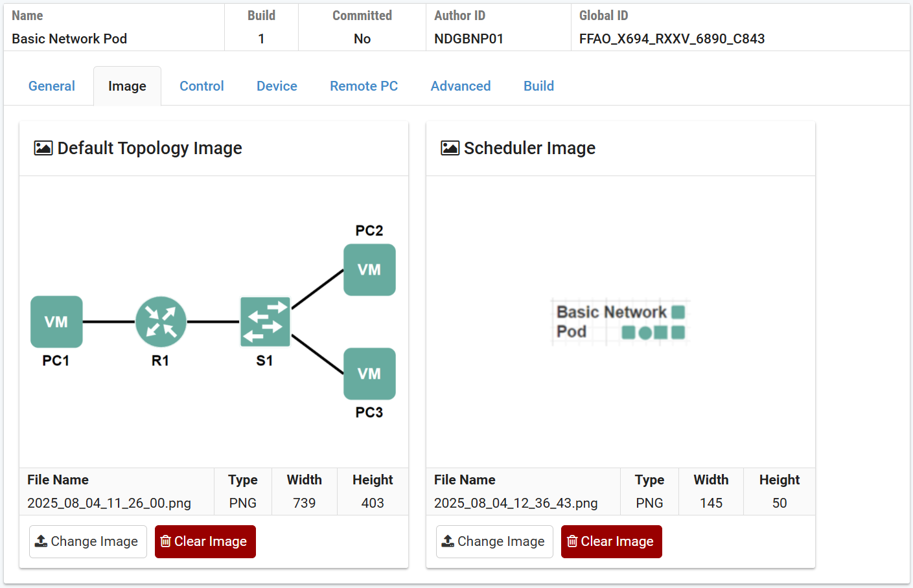Change the default topology image
The width and height of the screenshot is (913, 588).
[87, 541]
